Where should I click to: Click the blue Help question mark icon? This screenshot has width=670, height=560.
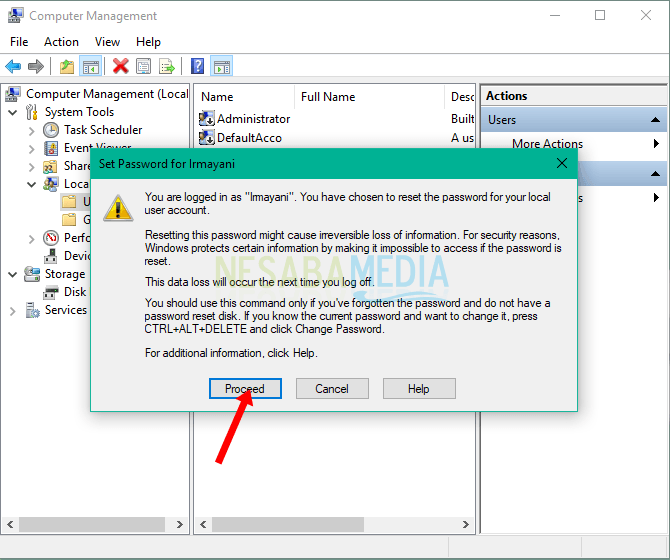(x=197, y=66)
